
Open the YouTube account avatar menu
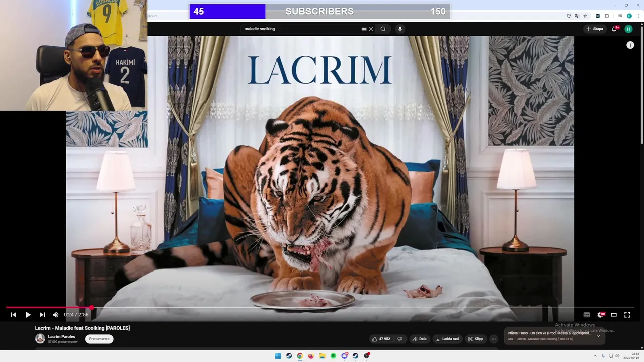(628, 29)
